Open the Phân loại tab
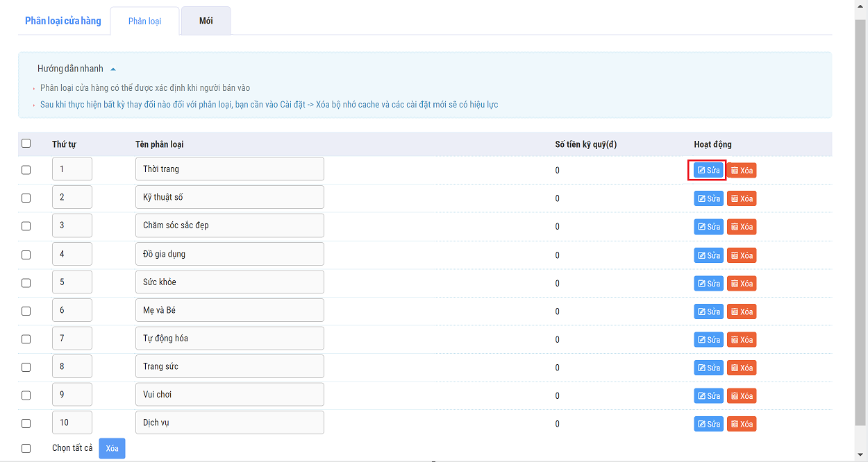This screenshot has width=868, height=462. coord(144,22)
